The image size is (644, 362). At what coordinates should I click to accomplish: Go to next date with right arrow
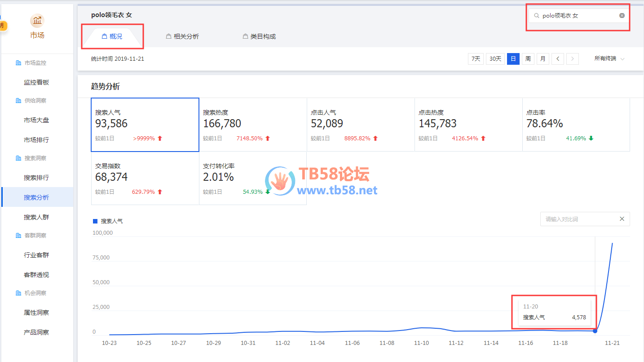(x=572, y=59)
